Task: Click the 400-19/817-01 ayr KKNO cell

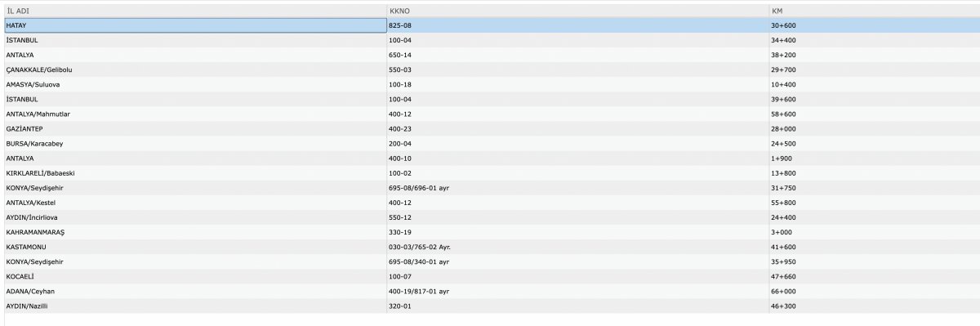Action: coord(577,291)
